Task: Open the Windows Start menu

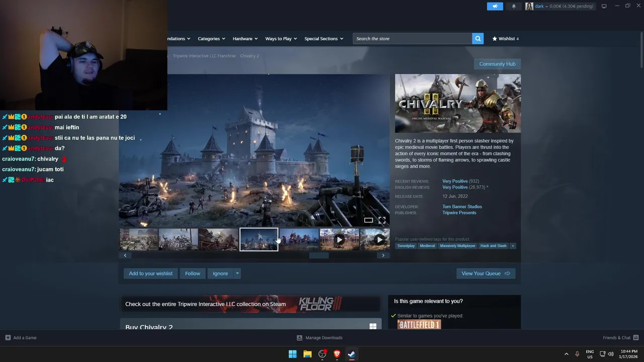Action: [x=292, y=354]
